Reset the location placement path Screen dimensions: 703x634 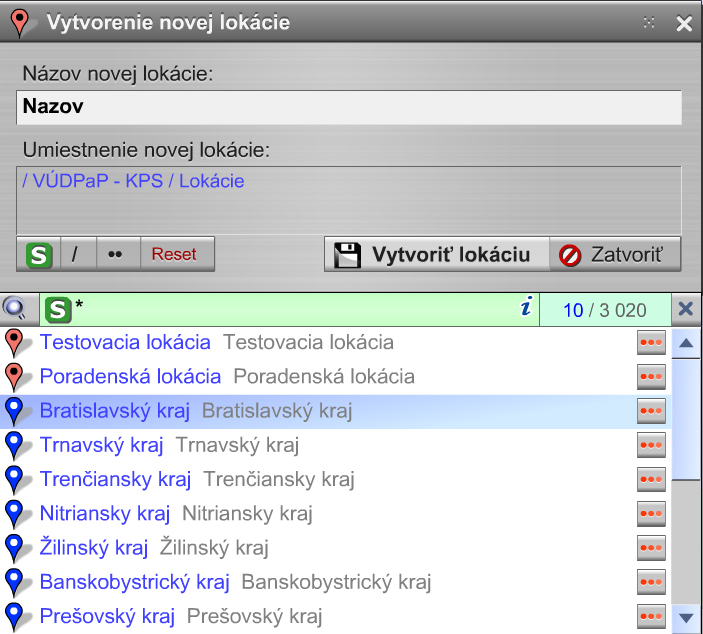178,254
